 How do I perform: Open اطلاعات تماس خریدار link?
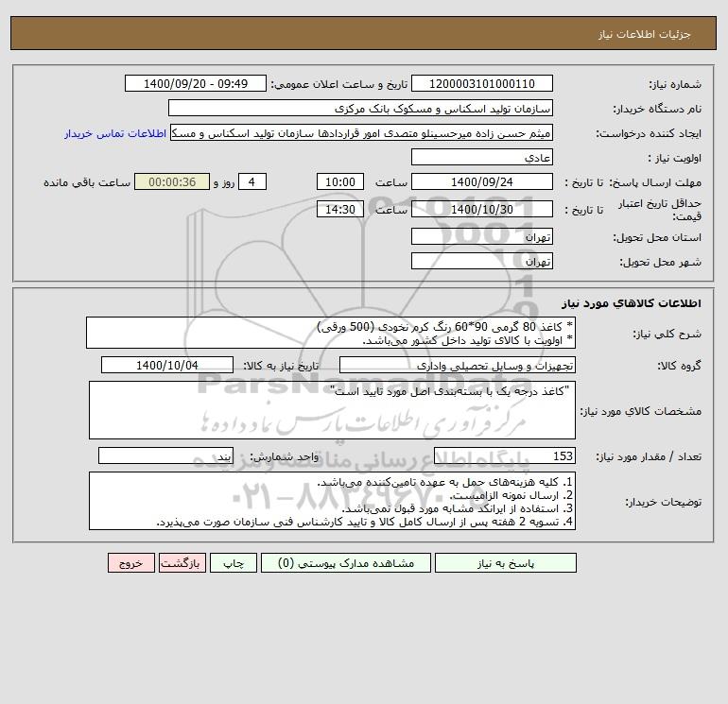coord(115,133)
